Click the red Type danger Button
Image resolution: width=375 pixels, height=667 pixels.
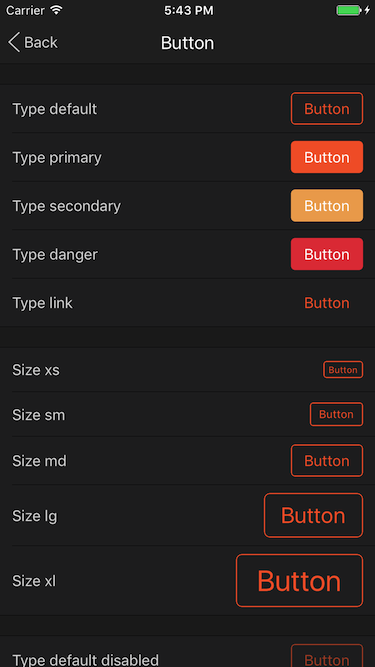click(x=327, y=254)
